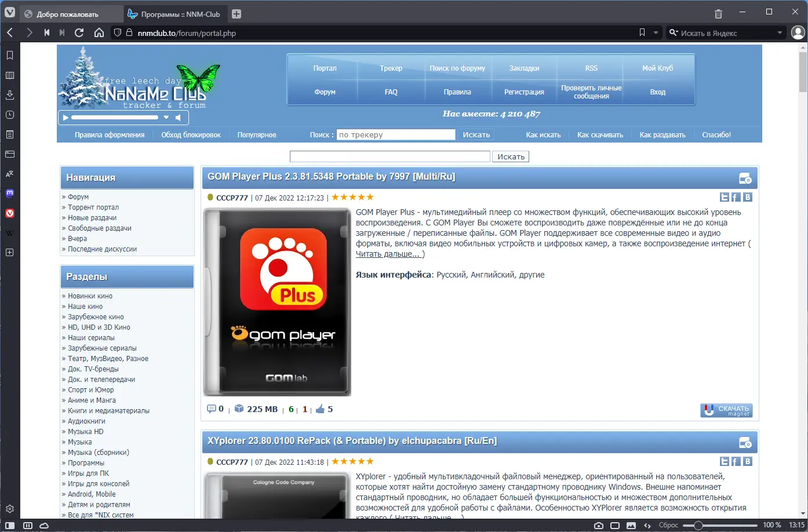Viewport: 808px width, 532px height.
Task: Open the Новинки кино section
Action: (x=90, y=296)
